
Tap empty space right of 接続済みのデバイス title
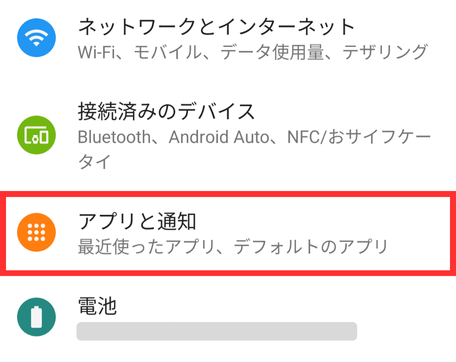click(353, 111)
